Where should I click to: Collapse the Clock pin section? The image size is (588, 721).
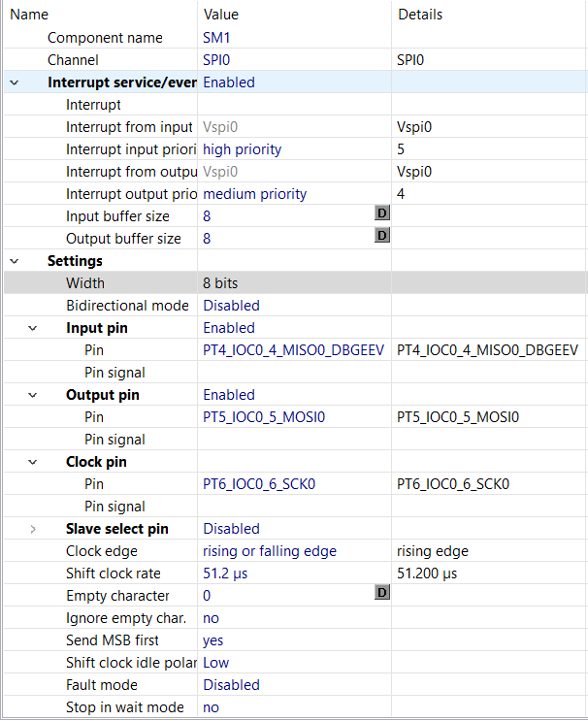(33, 462)
